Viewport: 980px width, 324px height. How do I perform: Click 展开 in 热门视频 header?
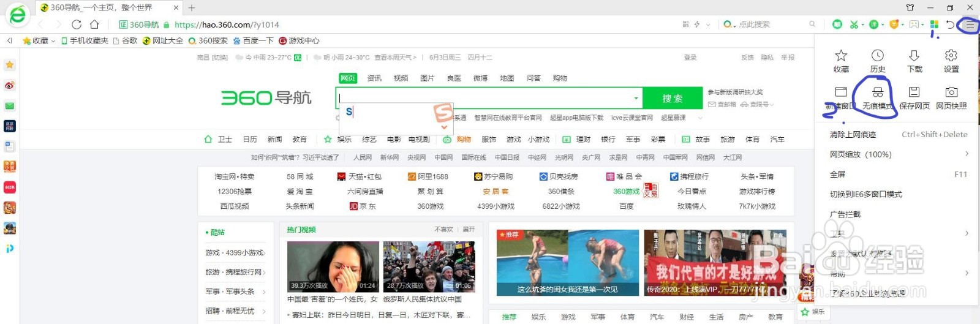(x=469, y=230)
